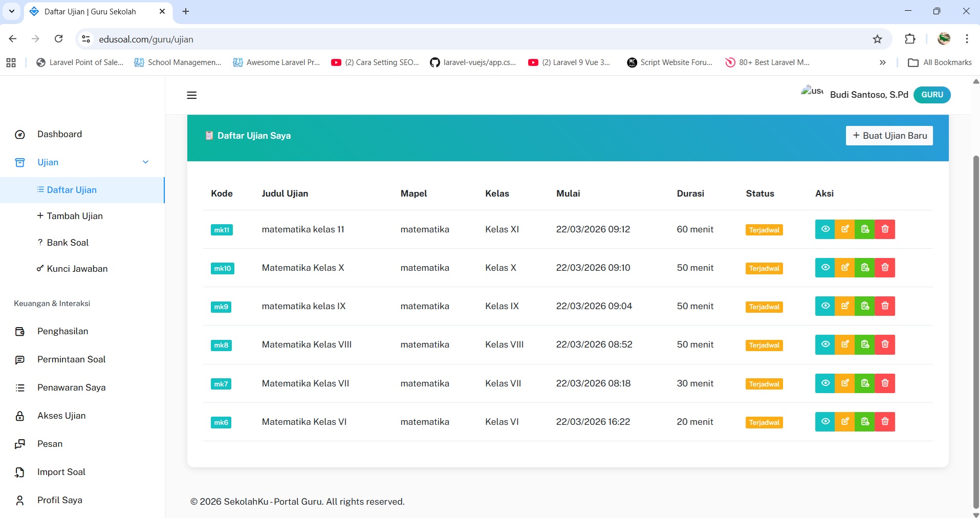Viewport: 980px width, 518px height.
Task: Select Daftar Ujian menu item
Action: click(72, 190)
